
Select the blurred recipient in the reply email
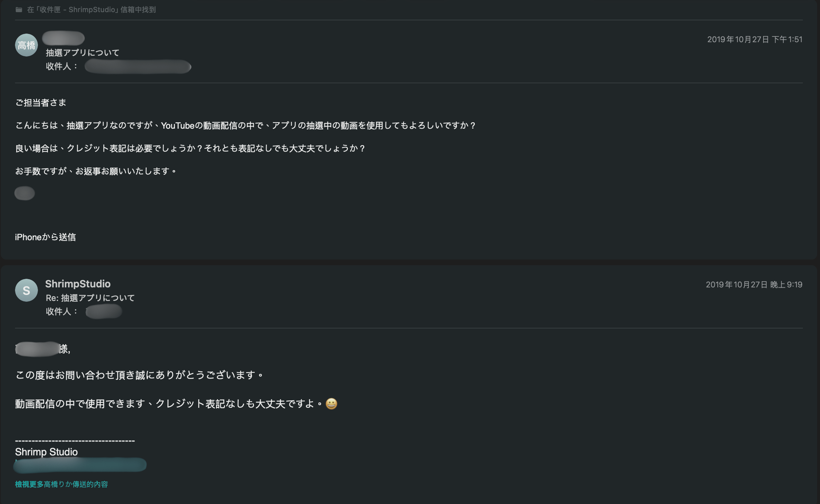click(x=104, y=311)
